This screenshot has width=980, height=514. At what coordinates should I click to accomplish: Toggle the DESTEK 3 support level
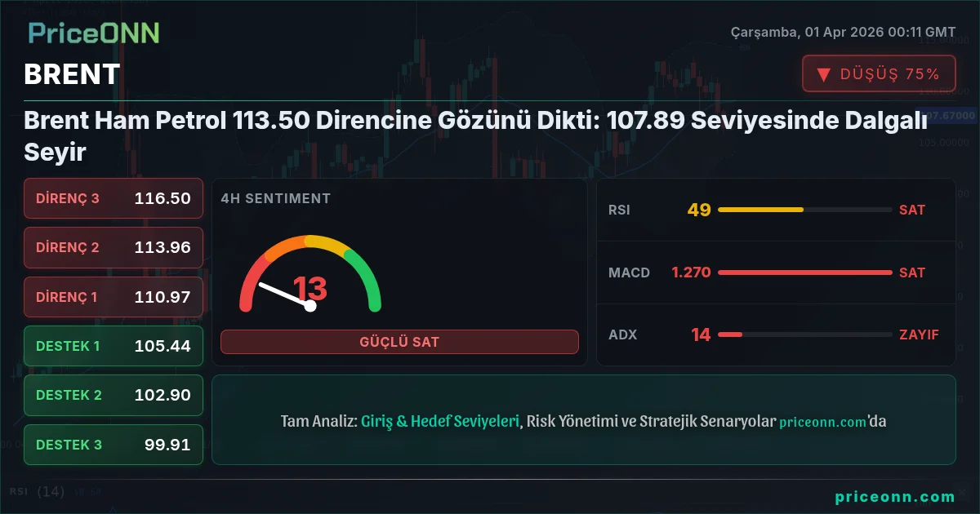(x=113, y=445)
